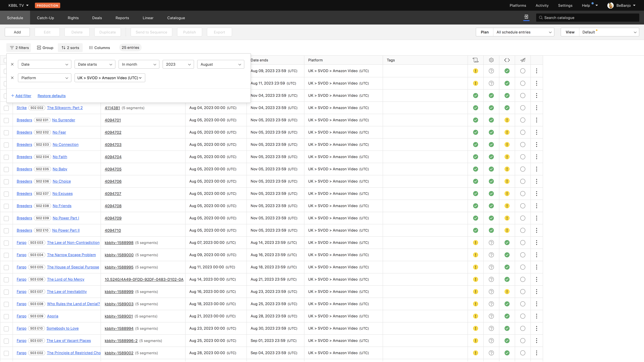Remove the Date filter with X icon
The width and height of the screenshot is (644, 362).
coord(12,64)
